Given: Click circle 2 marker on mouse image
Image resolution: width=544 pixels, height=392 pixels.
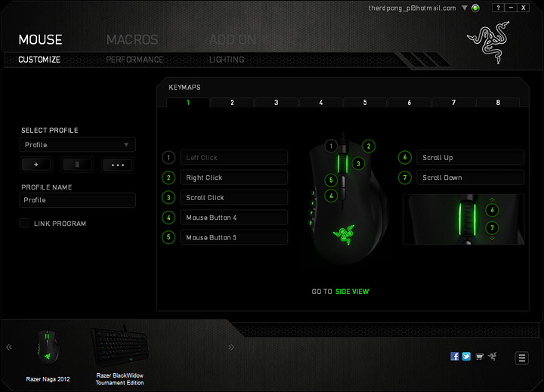Looking at the screenshot, I should (369, 146).
